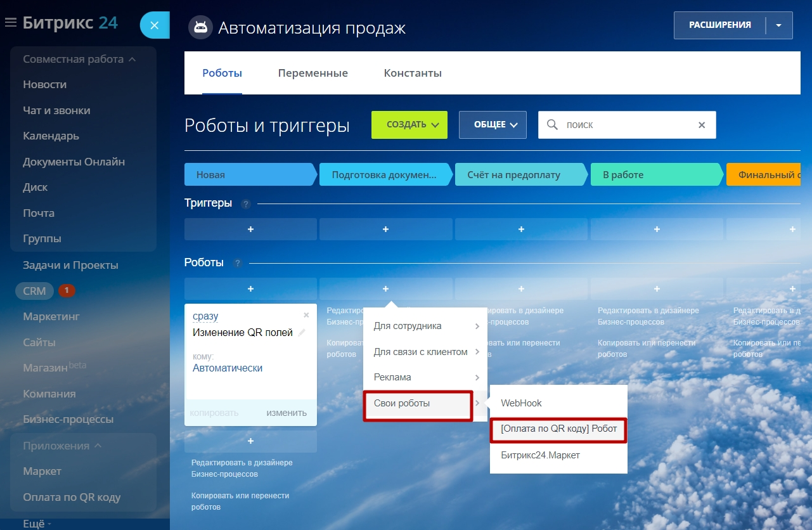The image size is (812, 530).
Task: Choose WebHook from the submenu
Action: coord(558,403)
